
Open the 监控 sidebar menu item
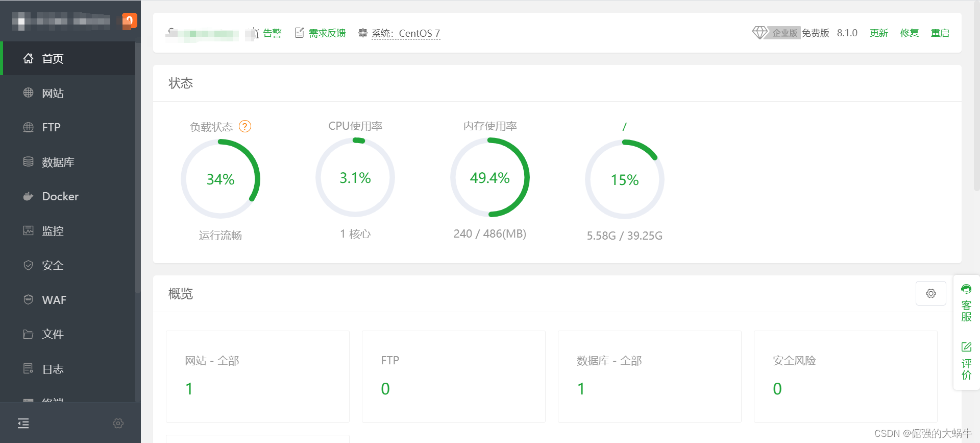tap(67, 230)
